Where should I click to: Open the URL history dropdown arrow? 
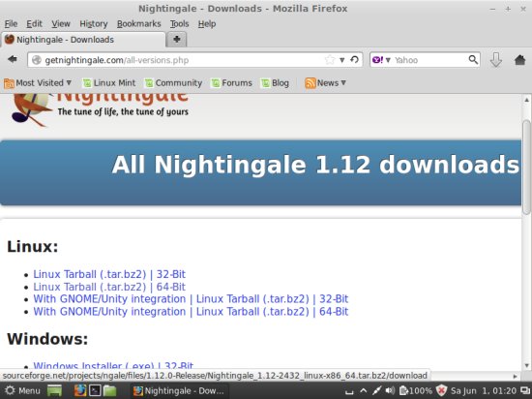(x=342, y=60)
